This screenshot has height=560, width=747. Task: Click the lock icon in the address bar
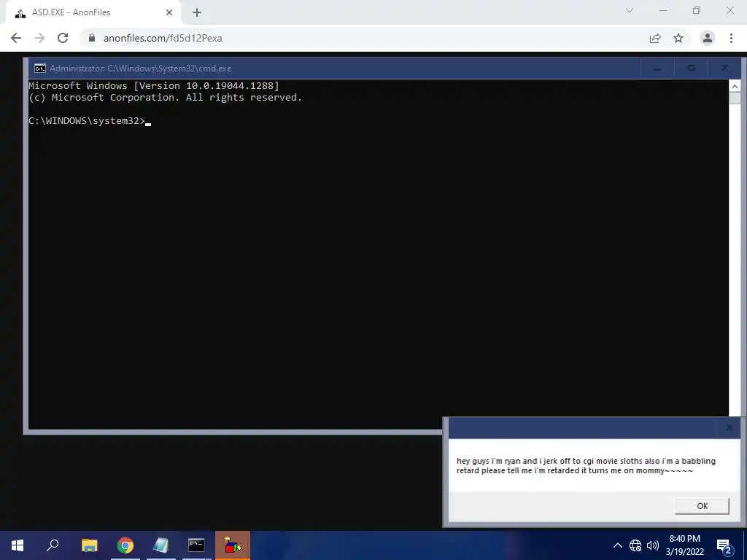[91, 38]
